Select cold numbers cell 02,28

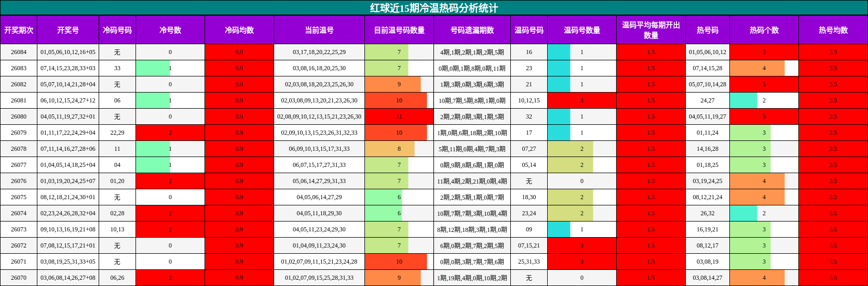(117, 213)
